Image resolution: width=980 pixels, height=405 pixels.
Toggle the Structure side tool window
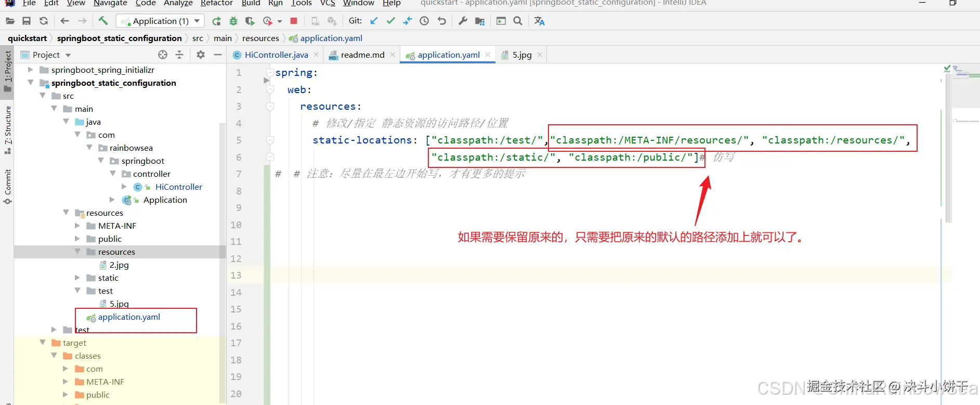pyautogui.click(x=7, y=130)
